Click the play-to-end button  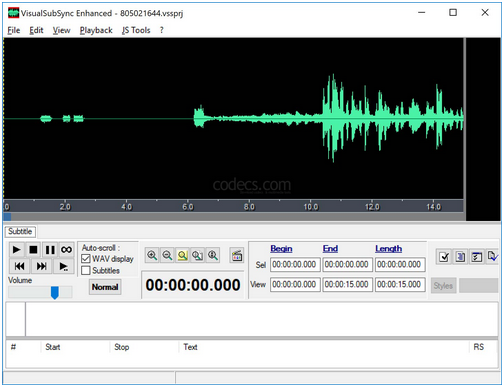tap(63, 266)
